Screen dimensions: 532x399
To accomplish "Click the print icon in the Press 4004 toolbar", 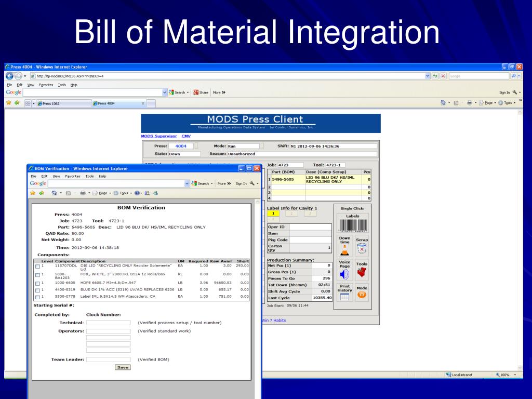I will [x=469, y=103].
